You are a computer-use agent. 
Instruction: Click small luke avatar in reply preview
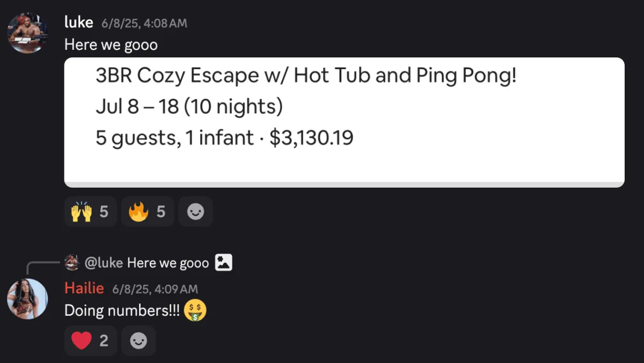tap(72, 263)
